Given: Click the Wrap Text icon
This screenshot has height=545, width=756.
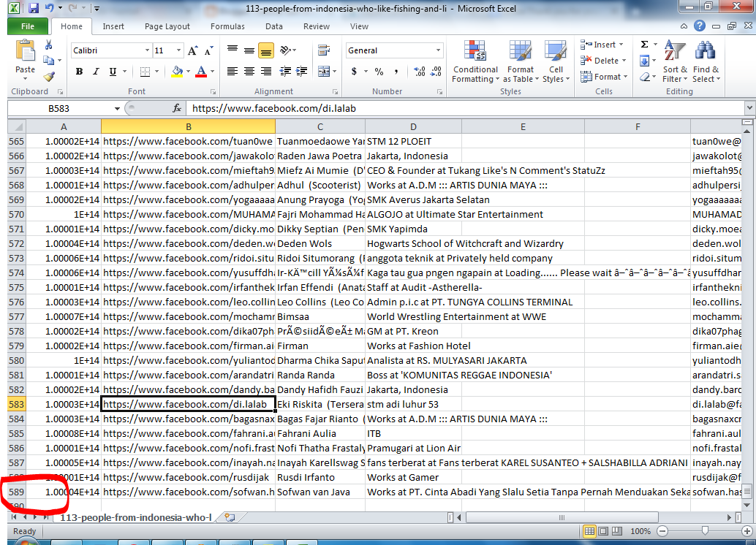Looking at the screenshot, I should (323, 50).
